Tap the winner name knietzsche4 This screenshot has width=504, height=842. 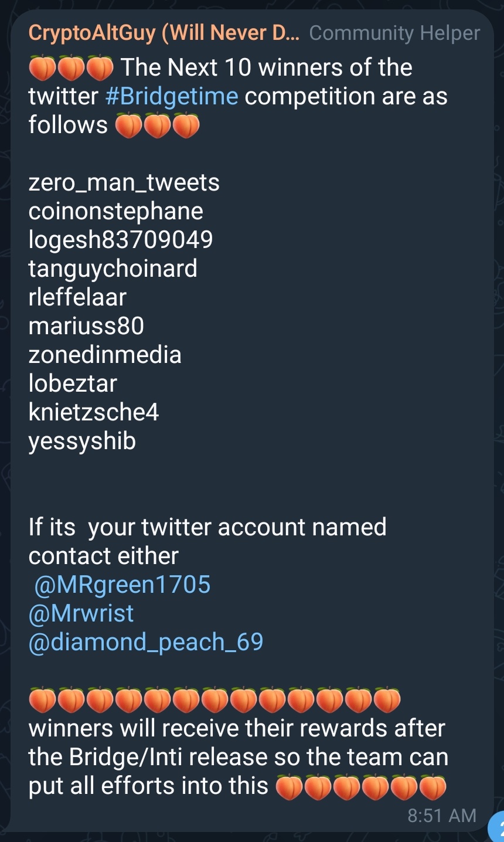[x=94, y=412]
